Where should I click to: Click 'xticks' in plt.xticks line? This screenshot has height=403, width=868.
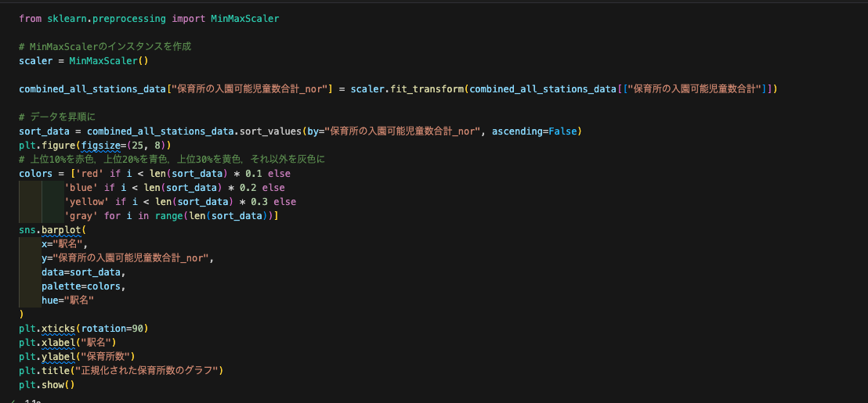pos(58,329)
